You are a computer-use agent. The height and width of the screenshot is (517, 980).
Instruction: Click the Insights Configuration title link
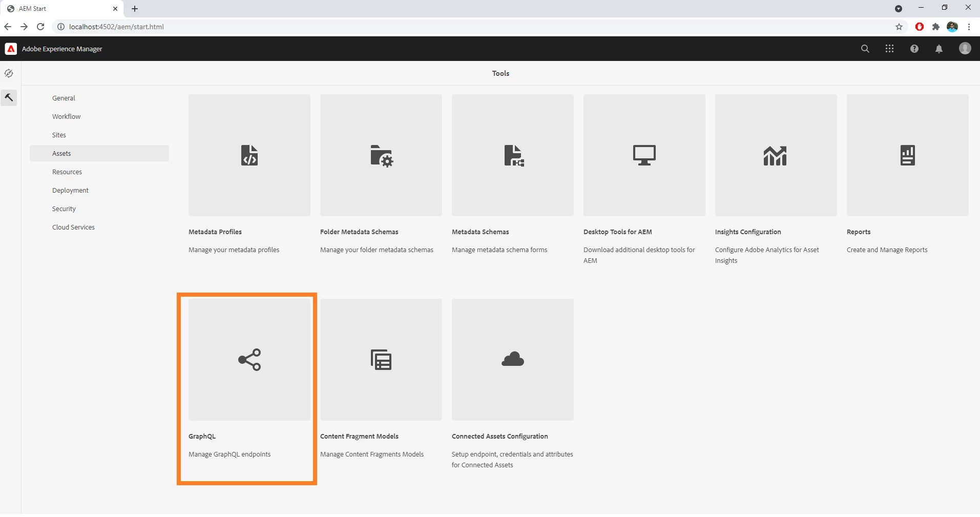[x=748, y=232]
